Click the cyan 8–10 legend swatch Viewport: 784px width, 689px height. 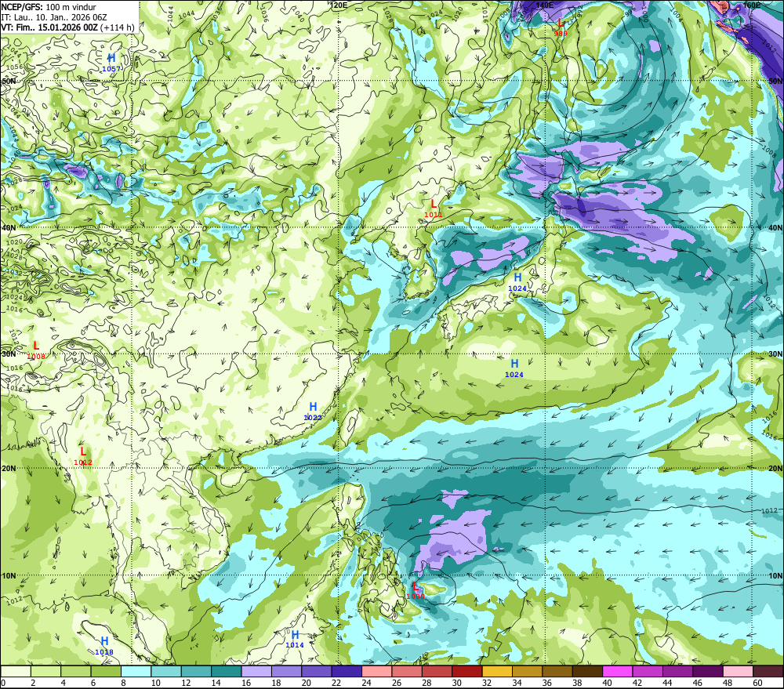[136, 672]
